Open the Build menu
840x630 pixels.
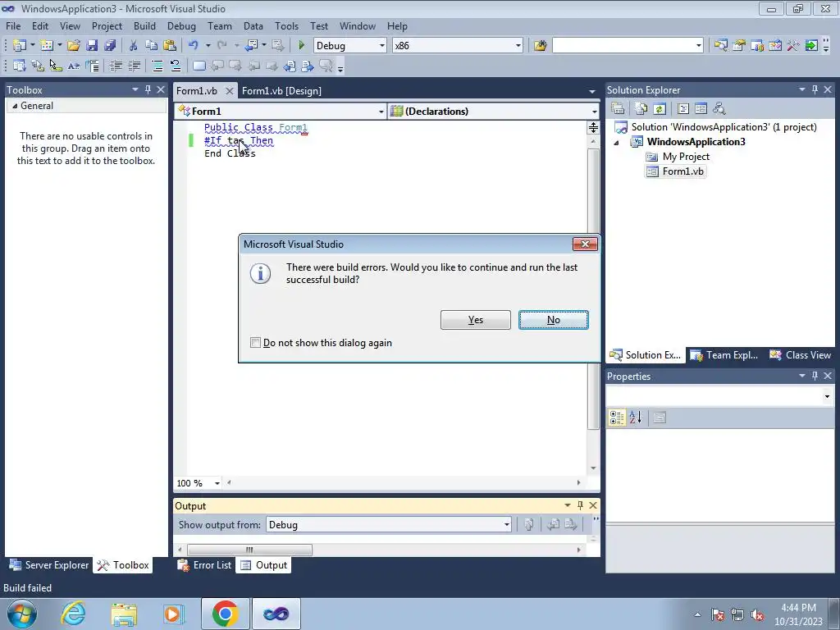tap(144, 25)
